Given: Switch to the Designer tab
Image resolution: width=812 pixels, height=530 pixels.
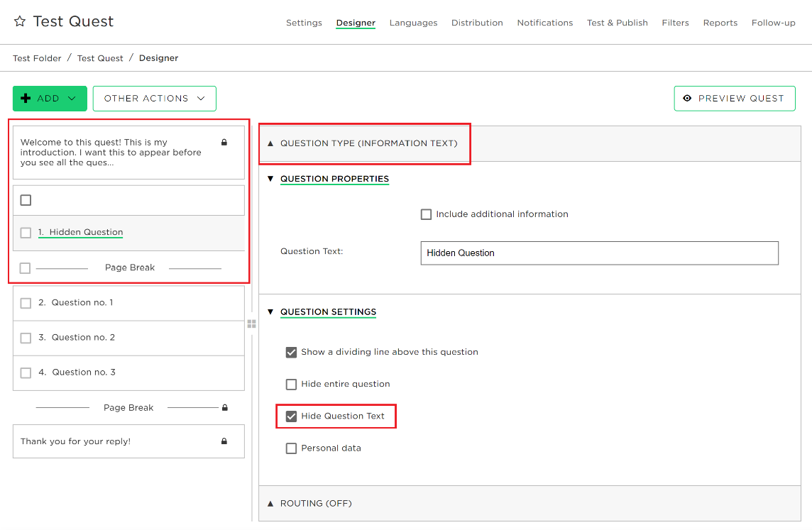Looking at the screenshot, I should (356, 23).
